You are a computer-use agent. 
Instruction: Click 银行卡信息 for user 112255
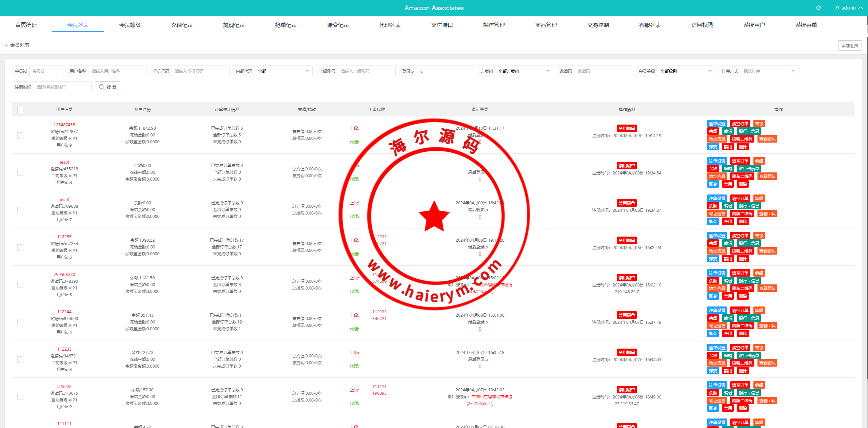(749, 243)
